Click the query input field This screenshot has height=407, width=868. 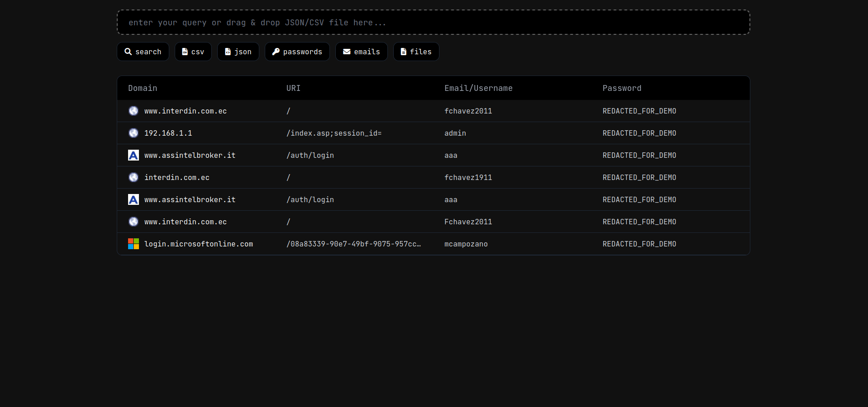pyautogui.click(x=433, y=23)
